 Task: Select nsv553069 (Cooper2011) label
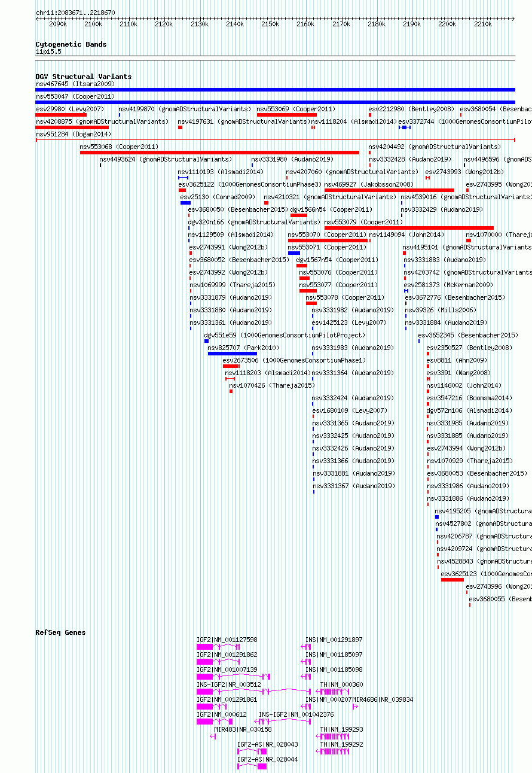pyautogui.click(x=296, y=109)
